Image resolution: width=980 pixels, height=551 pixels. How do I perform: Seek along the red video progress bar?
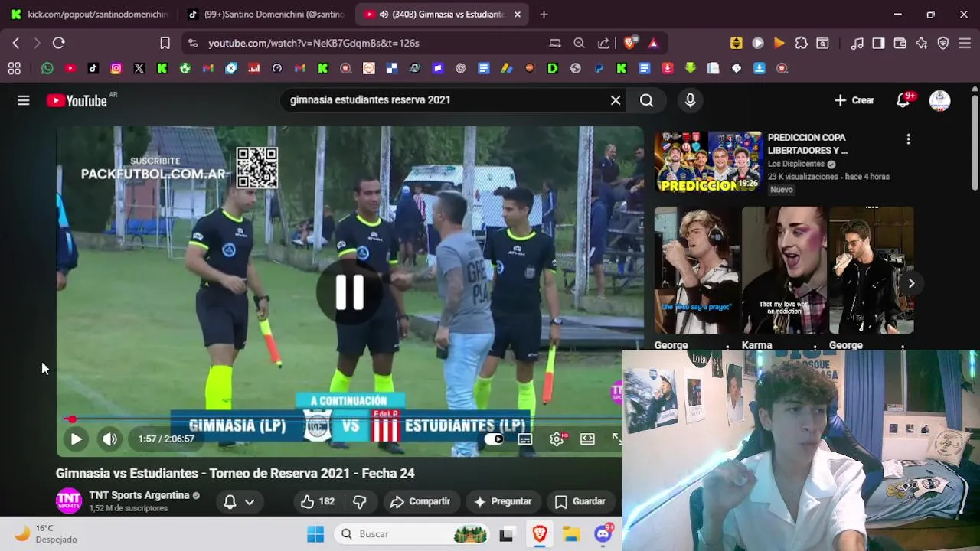click(x=342, y=419)
